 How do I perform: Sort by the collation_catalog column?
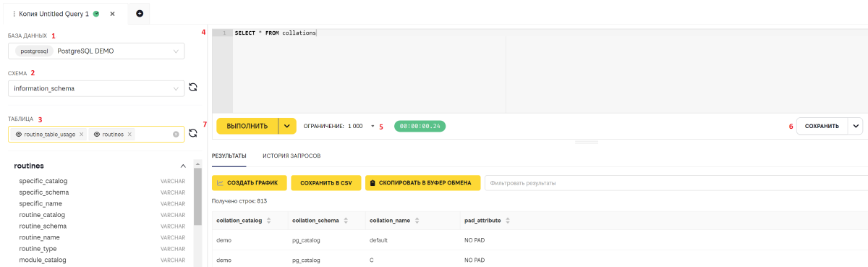click(269, 220)
